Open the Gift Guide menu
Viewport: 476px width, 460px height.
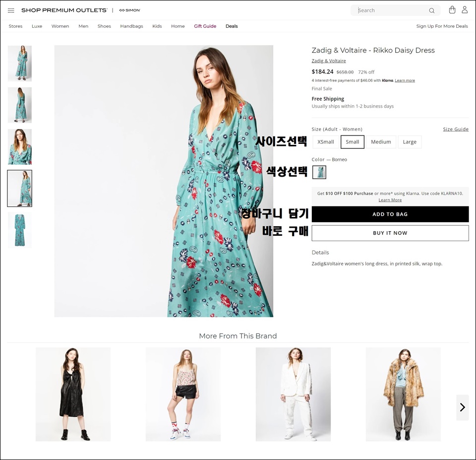pos(205,26)
